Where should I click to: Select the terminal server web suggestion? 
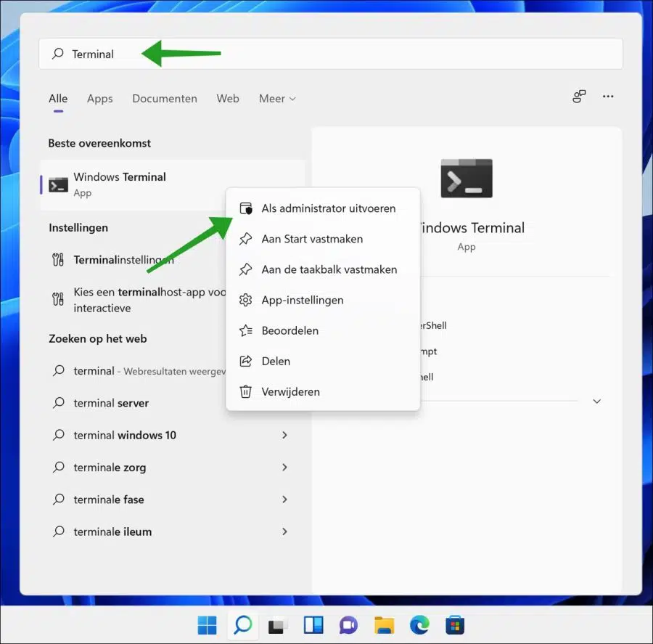click(x=134, y=403)
